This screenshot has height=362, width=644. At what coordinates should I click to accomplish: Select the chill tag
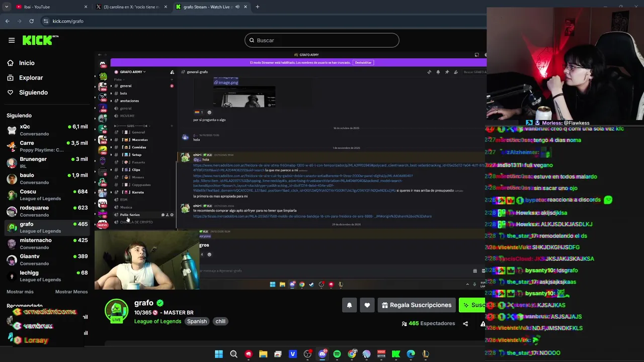[x=220, y=321]
